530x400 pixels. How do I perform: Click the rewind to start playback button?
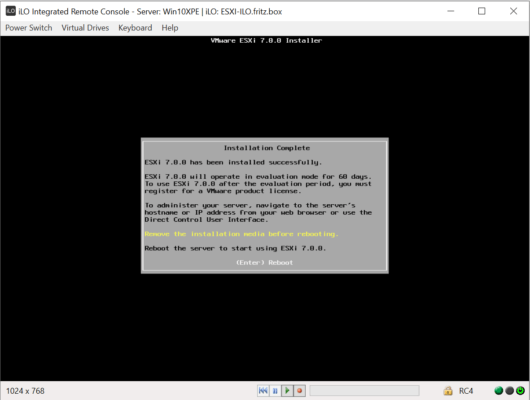[263, 391]
